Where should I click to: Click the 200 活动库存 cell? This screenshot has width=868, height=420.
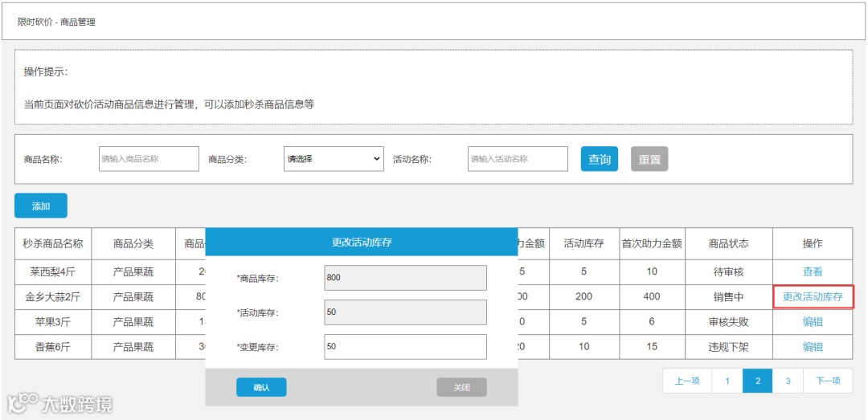583,297
